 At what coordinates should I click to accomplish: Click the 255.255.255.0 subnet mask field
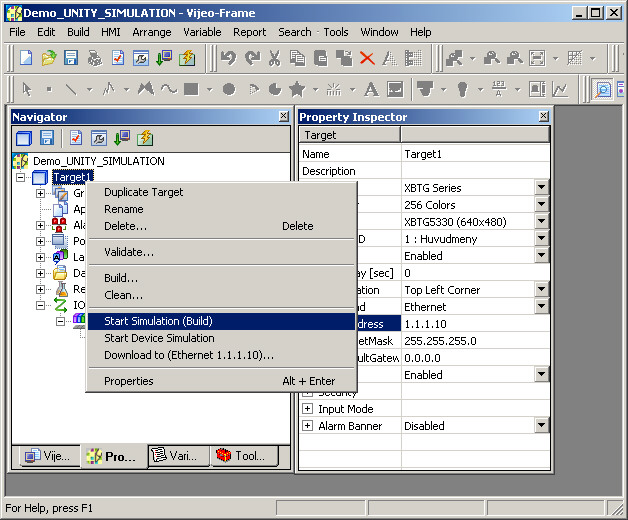point(475,341)
